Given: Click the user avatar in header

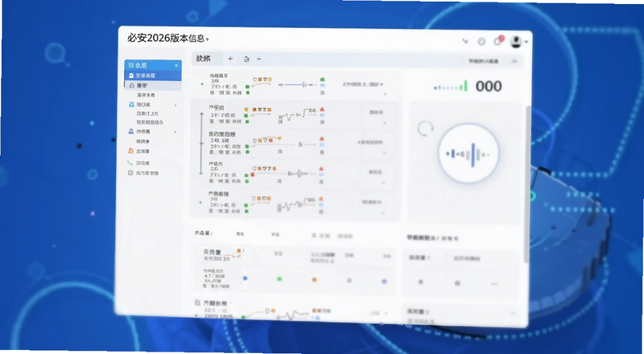Looking at the screenshot, I should [516, 42].
